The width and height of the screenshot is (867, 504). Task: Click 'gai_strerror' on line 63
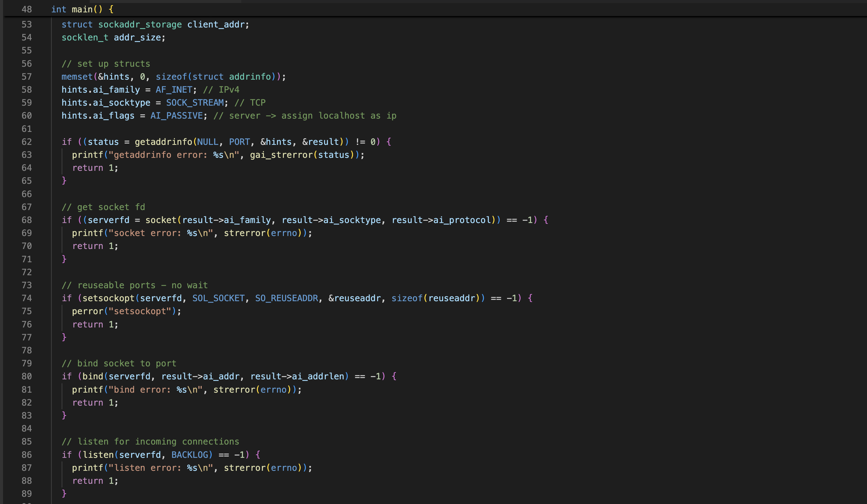[281, 155]
